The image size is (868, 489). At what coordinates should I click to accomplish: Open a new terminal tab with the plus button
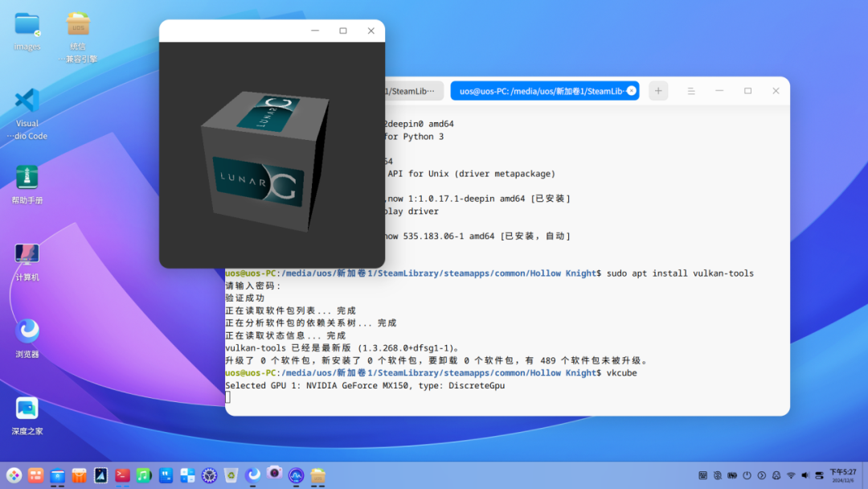pyautogui.click(x=657, y=90)
